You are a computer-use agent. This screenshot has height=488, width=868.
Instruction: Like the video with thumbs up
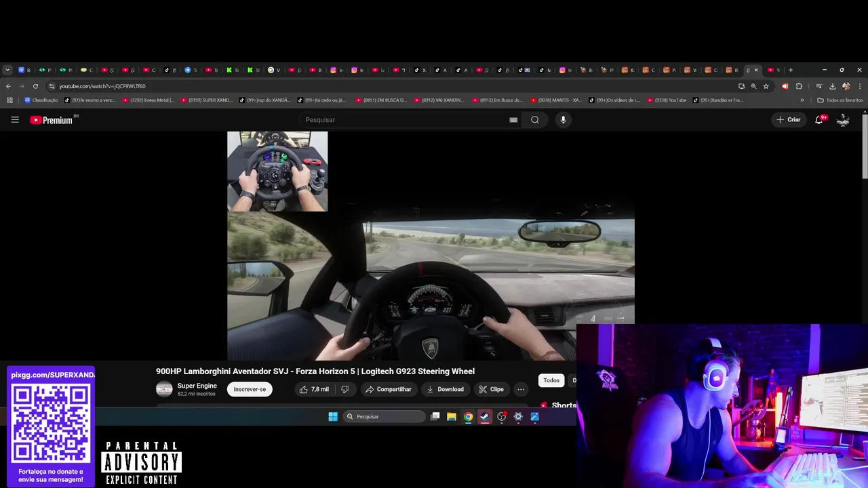(x=314, y=390)
